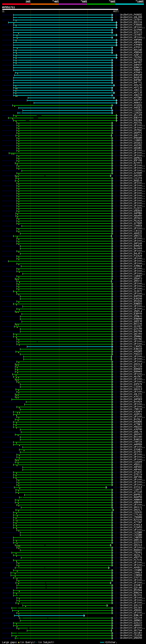The width and height of the screenshot is (146, 644).
Task: Open hit UniRef100_Q9LZH9
Action: coord(131,17)
